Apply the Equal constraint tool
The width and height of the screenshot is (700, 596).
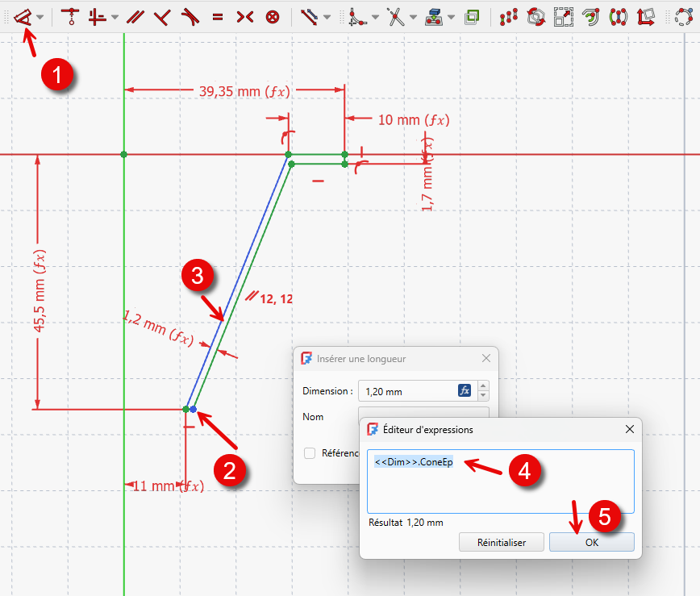[218, 17]
